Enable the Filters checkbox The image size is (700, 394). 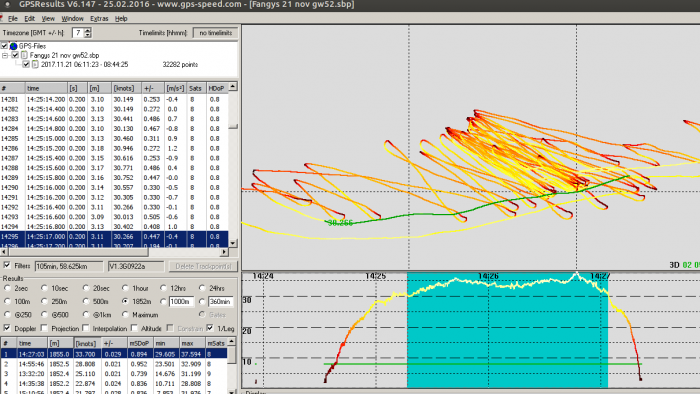pos(7,265)
